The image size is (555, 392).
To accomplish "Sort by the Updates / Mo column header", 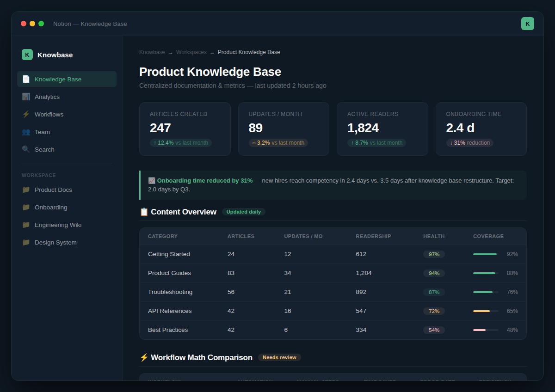I will (x=303, y=236).
